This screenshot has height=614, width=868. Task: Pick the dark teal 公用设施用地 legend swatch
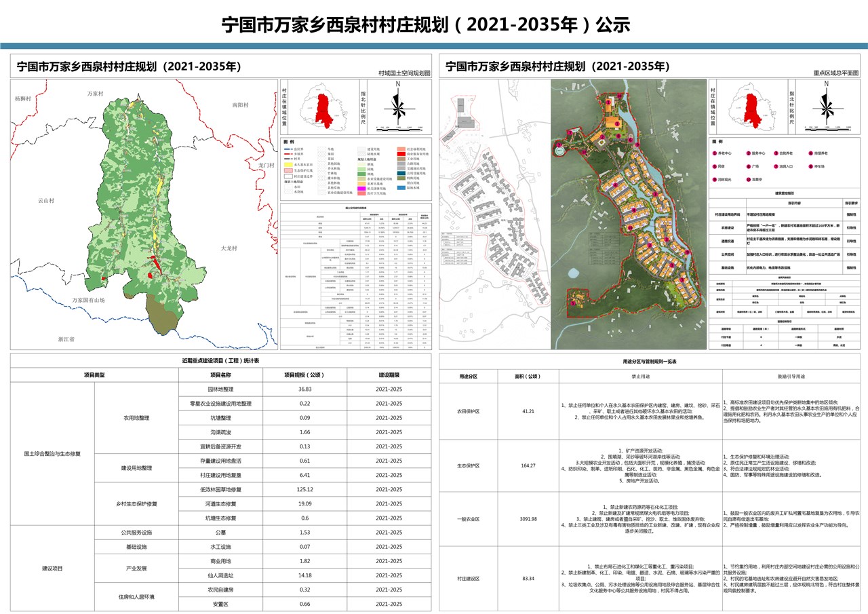click(x=401, y=173)
